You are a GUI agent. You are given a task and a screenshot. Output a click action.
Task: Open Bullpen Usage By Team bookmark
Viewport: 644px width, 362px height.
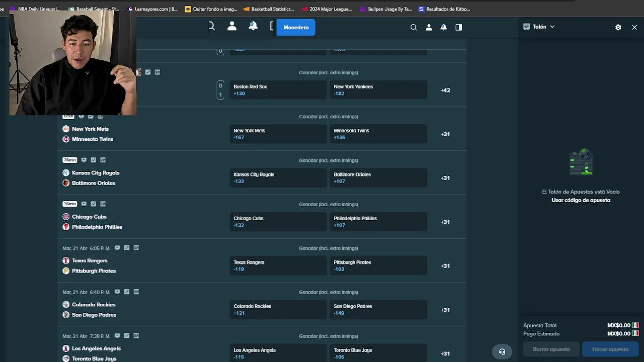pos(386,9)
